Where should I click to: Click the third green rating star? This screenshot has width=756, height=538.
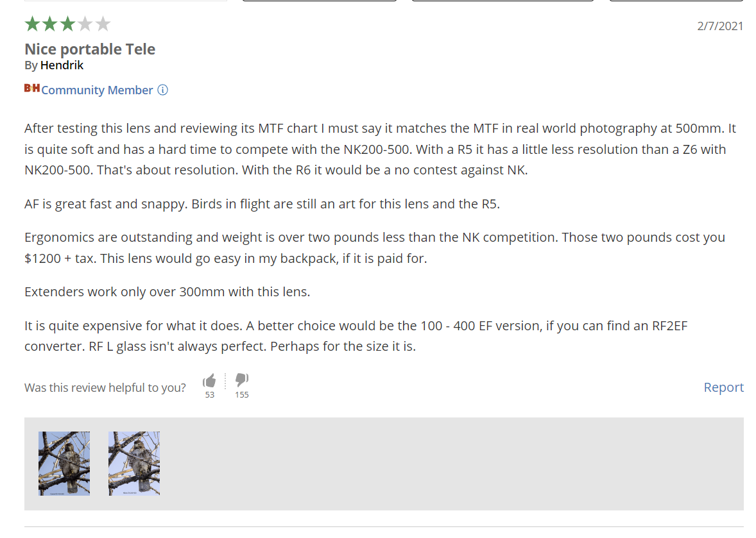(67, 24)
